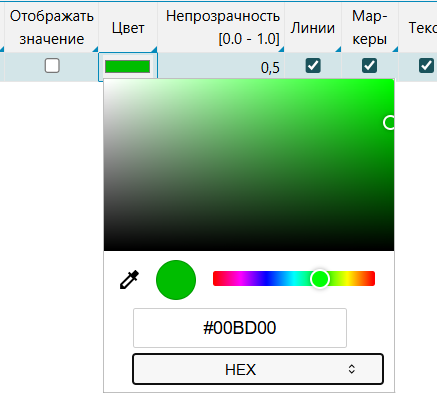Click the #00BD00 hex input field
The width and height of the screenshot is (437, 412).
(240, 328)
